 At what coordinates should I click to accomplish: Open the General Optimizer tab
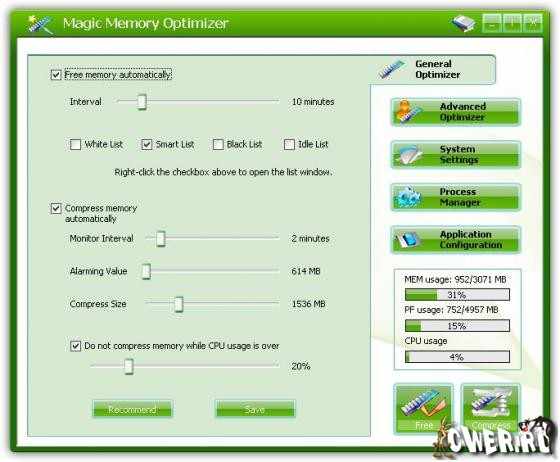pos(433,69)
